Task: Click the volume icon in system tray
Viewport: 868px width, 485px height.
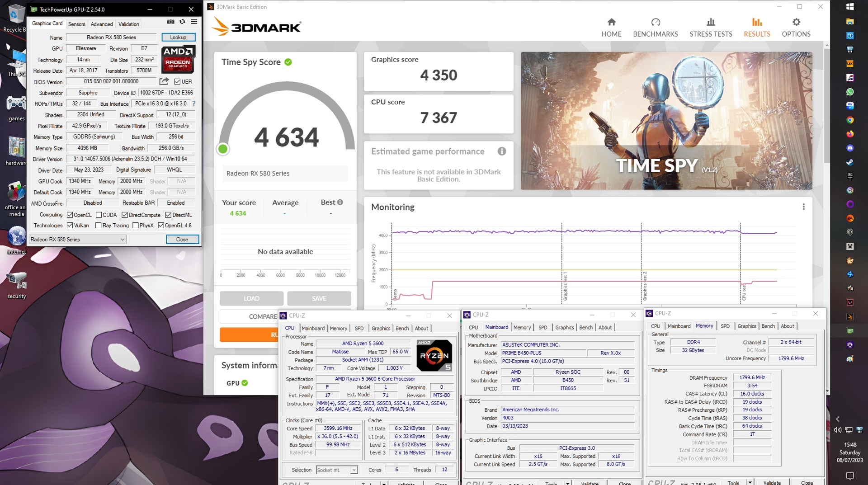Action: [838, 430]
